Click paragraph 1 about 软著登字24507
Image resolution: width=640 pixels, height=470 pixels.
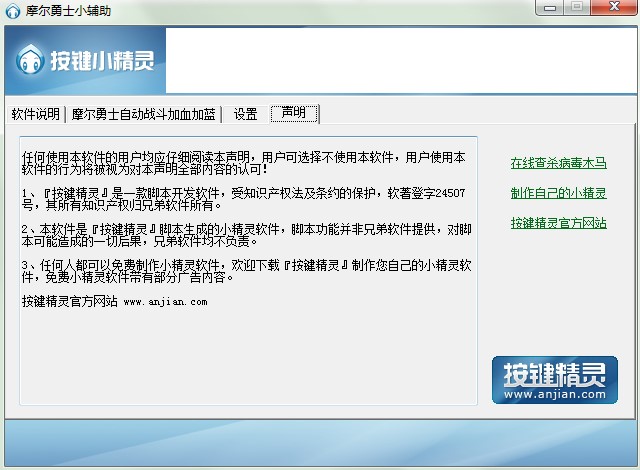(x=243, y=199)
